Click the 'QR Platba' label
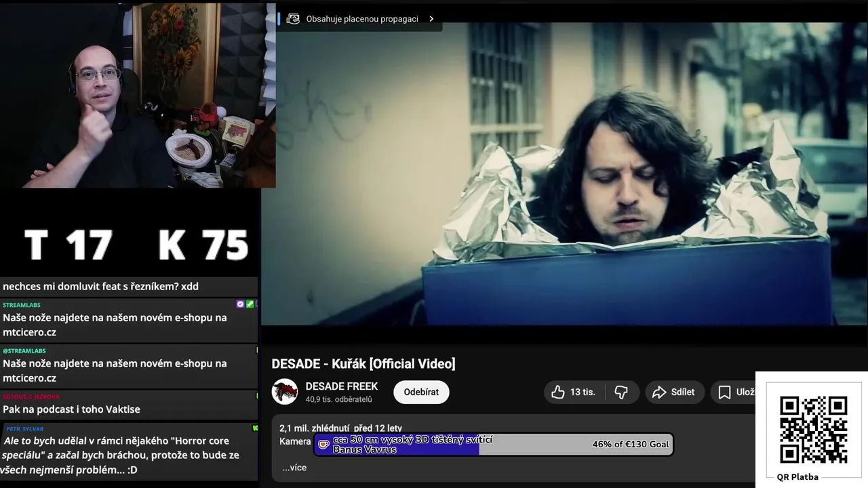The width and height of the screenshot is (868, 488). tap(797, 477)
